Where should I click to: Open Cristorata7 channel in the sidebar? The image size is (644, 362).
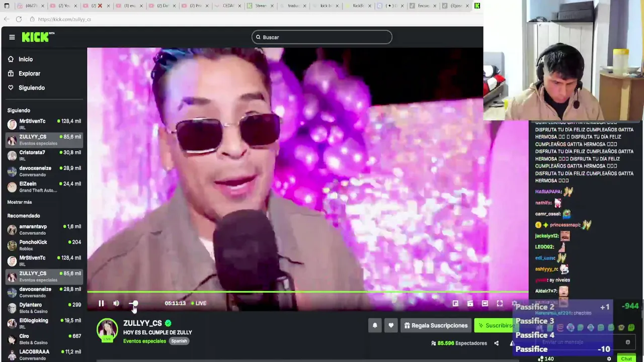click(x=44, y=155)
